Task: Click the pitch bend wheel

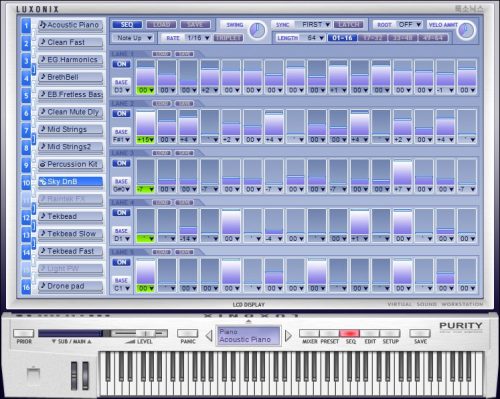Action: tap(74, 376)
